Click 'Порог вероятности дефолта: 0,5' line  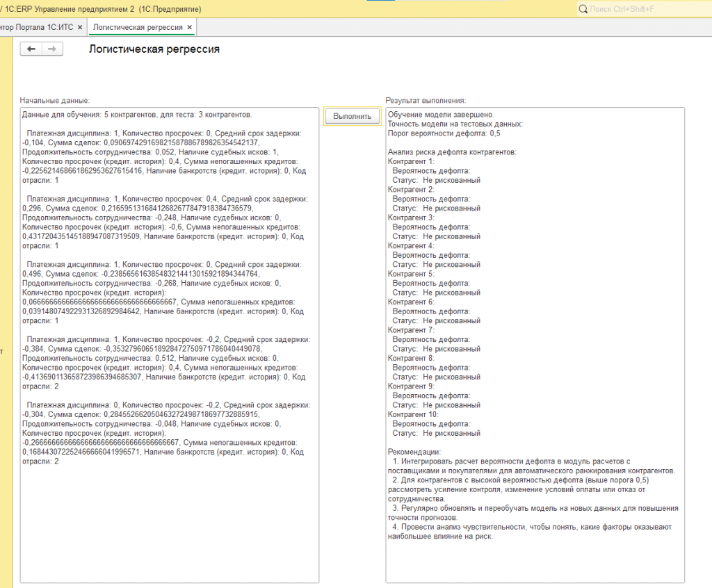[444, 133]
